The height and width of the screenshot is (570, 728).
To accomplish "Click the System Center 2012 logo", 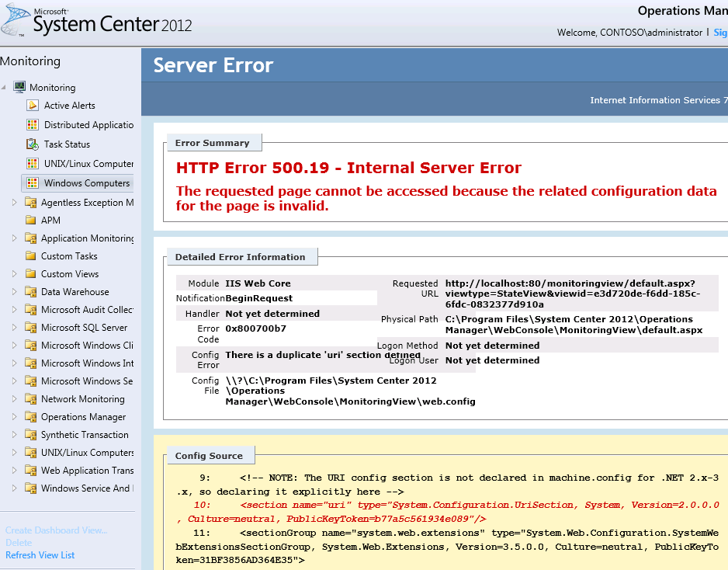I will [96, 20].
